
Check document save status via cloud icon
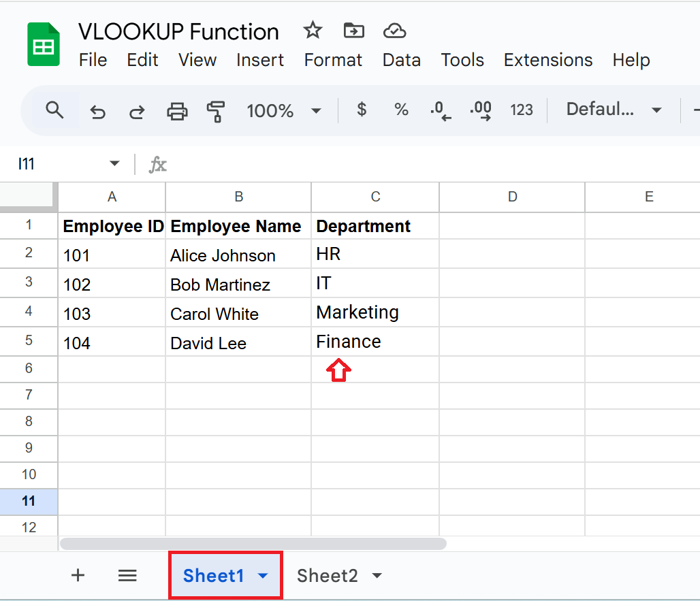point(394,31)
